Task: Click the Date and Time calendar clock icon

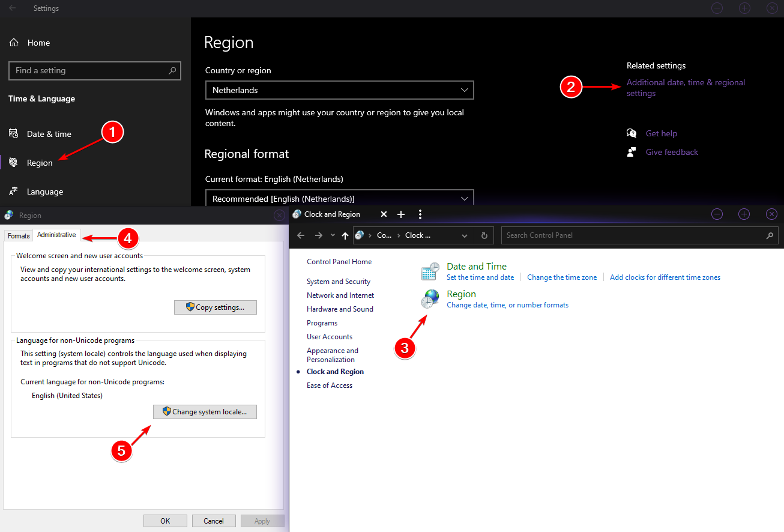Action: click(x=430, y=271)
